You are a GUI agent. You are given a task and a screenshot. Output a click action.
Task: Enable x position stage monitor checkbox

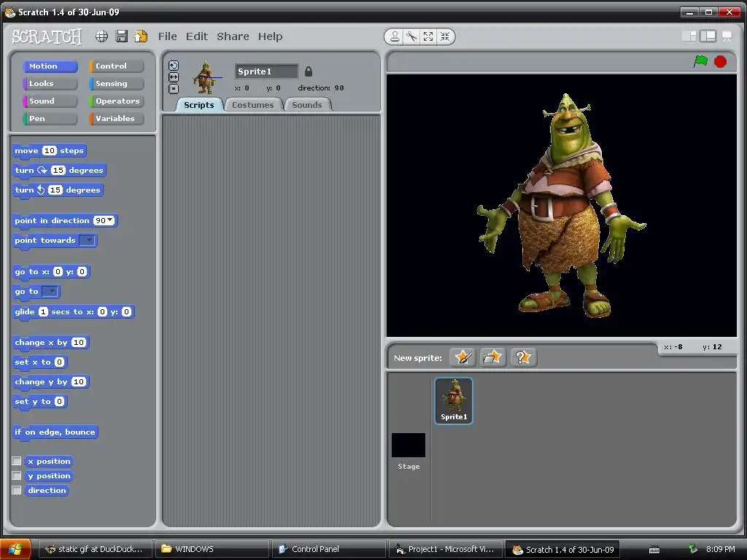tap(17, 461)
